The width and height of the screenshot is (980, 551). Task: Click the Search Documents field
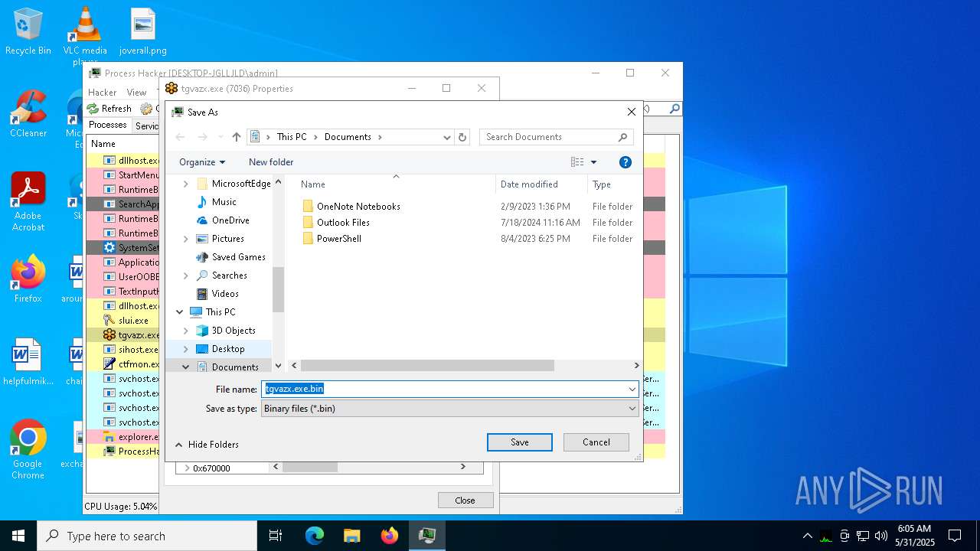pyautogui.click(x=557, y=137)
